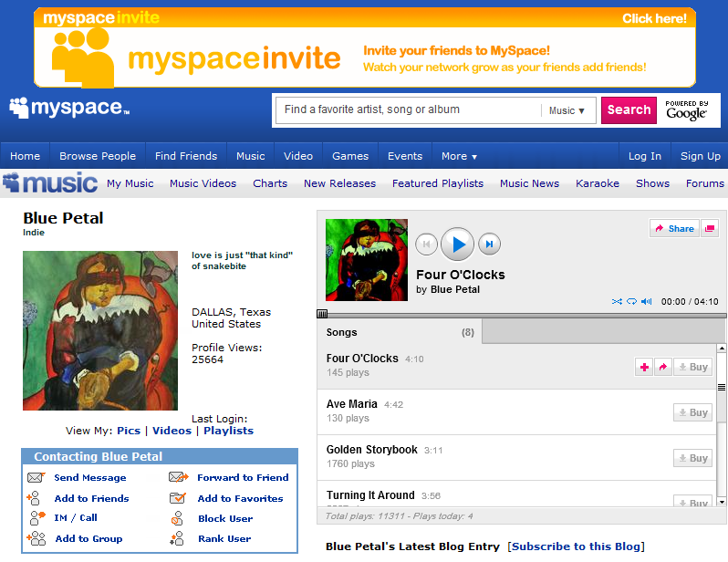Subscribe to this Blog link
The height and width of the screenshot is (562, 728).
tap(576, 546)
